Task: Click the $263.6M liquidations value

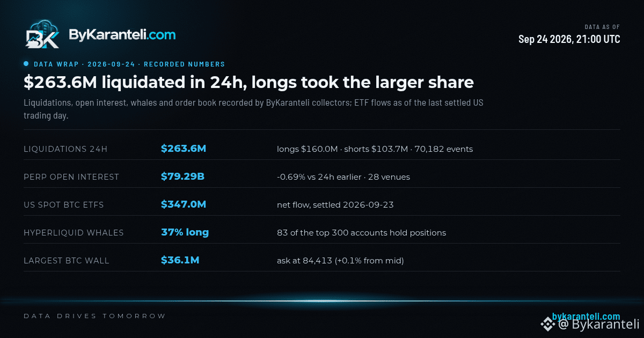Action: point(184,149)
